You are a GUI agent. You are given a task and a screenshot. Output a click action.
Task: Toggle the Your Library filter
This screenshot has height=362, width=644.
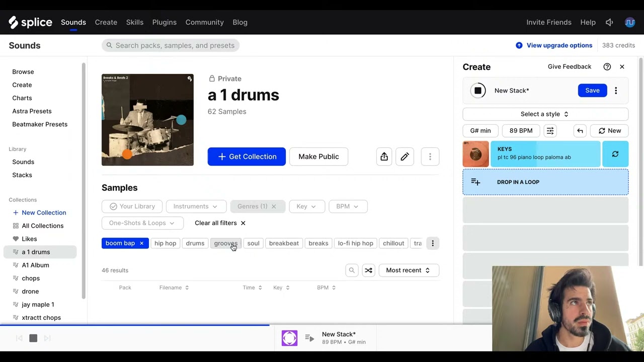132,206
